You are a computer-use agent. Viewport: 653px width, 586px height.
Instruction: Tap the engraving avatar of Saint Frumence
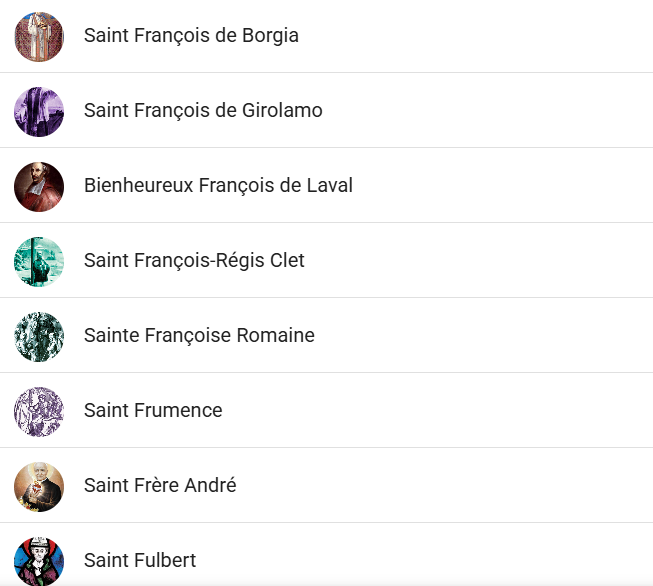coord(39,411)
